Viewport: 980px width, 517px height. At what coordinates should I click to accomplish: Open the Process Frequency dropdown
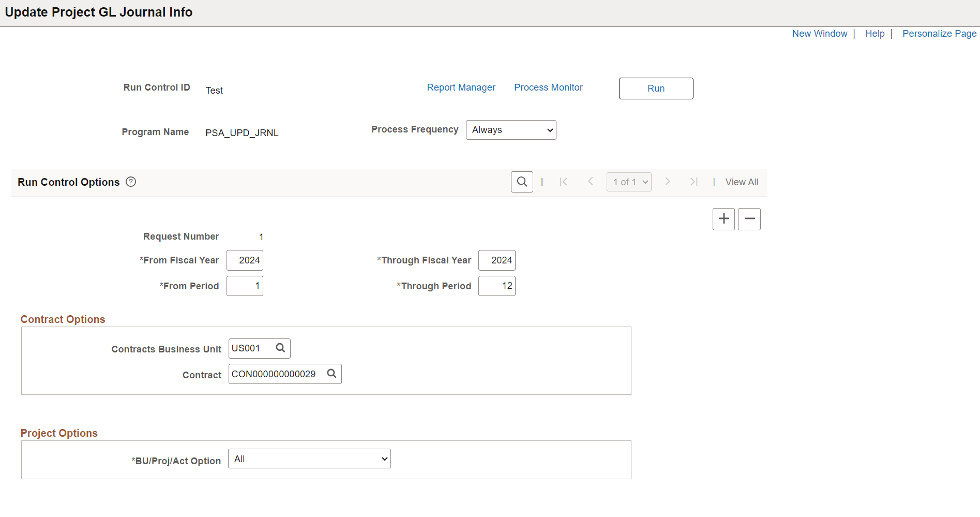point(511,130)
